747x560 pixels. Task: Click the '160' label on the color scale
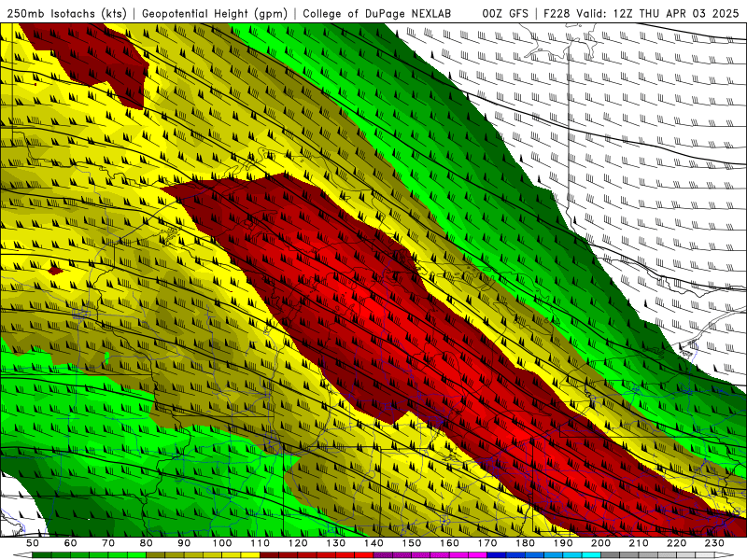click(449, 543)
